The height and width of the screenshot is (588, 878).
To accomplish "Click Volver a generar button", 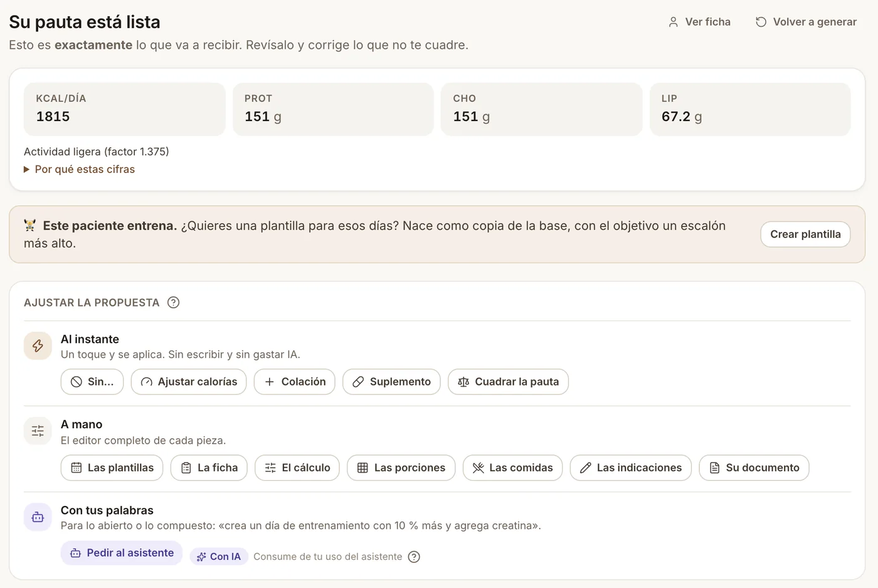I will pos(806,22).
